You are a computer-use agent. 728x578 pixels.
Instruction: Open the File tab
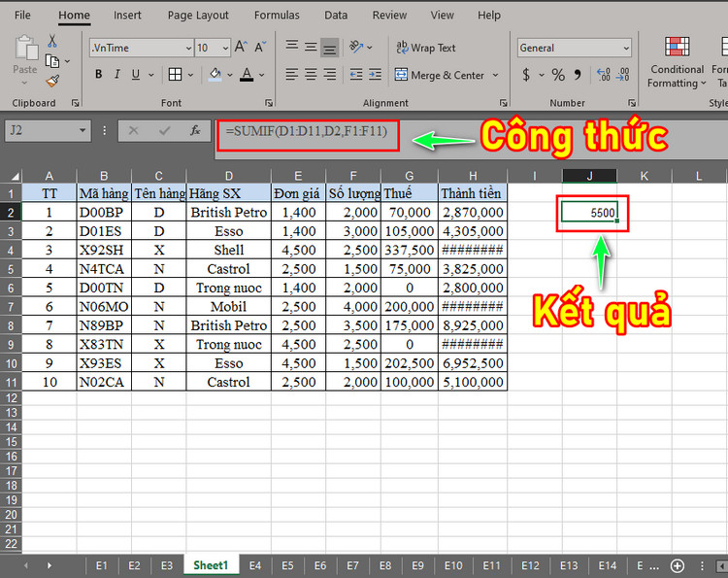[22, 16]
